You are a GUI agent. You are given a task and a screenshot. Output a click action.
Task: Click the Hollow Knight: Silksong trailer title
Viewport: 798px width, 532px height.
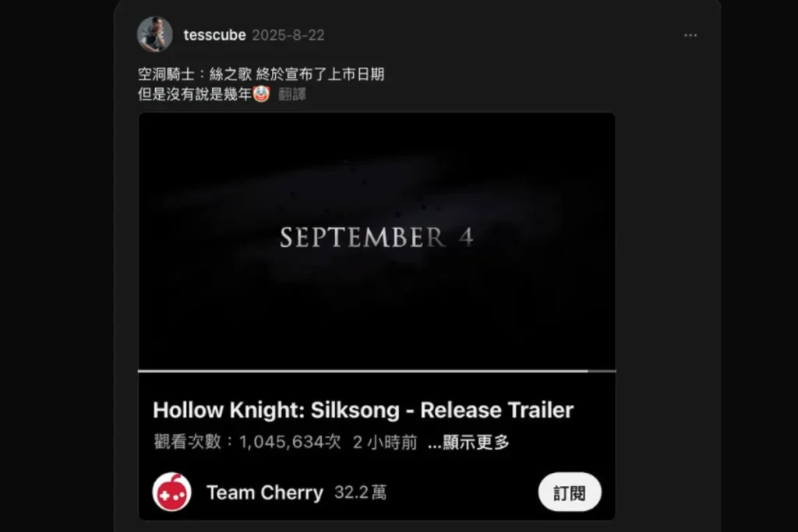pyautogui.click(x=363, y=410)
